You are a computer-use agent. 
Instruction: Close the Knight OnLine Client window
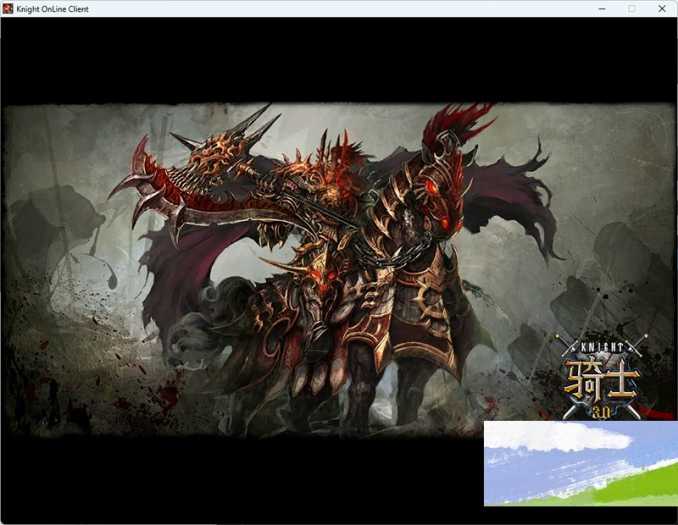[661, 9]
